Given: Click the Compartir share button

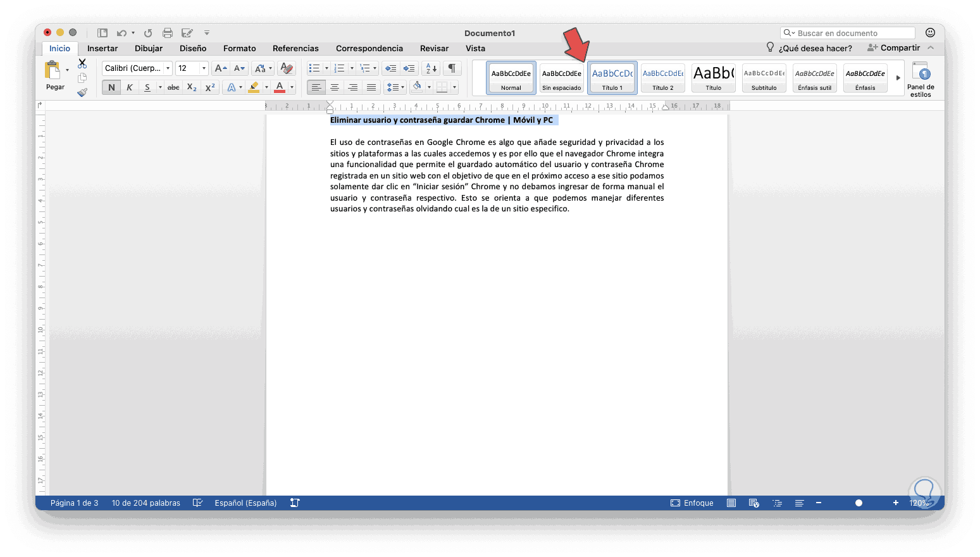Looking at the screenshot, I should [x=893, y=47].
